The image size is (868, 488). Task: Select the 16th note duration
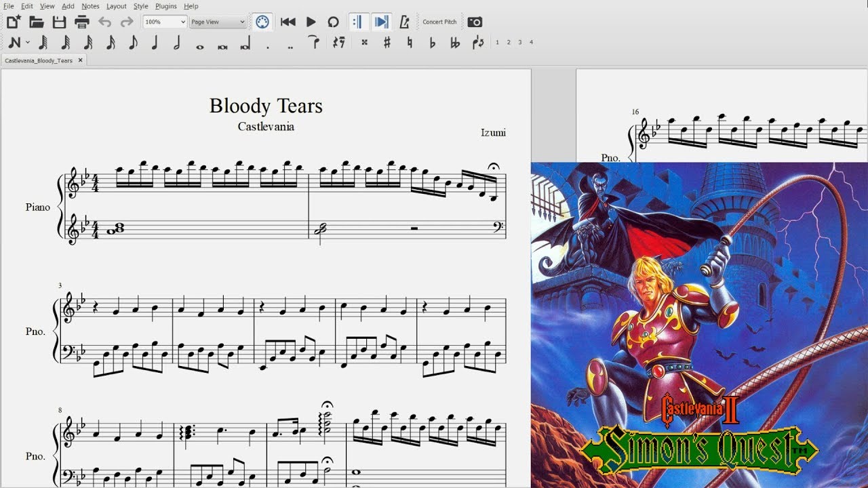111,43
